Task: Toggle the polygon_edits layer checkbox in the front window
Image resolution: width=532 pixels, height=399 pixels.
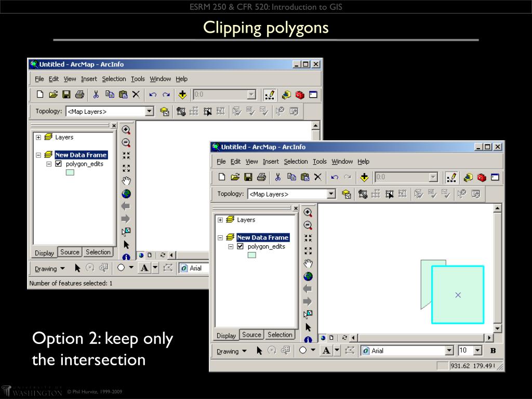Action: [x=240, y=246]
